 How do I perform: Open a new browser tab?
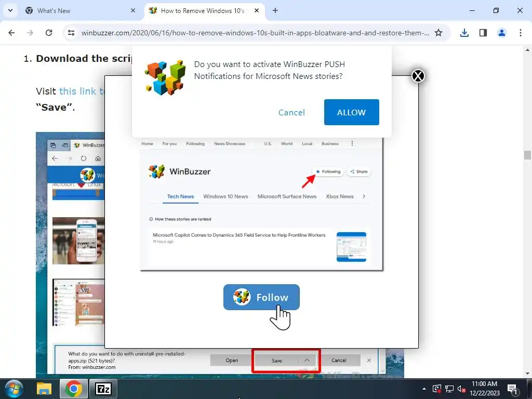275,10
